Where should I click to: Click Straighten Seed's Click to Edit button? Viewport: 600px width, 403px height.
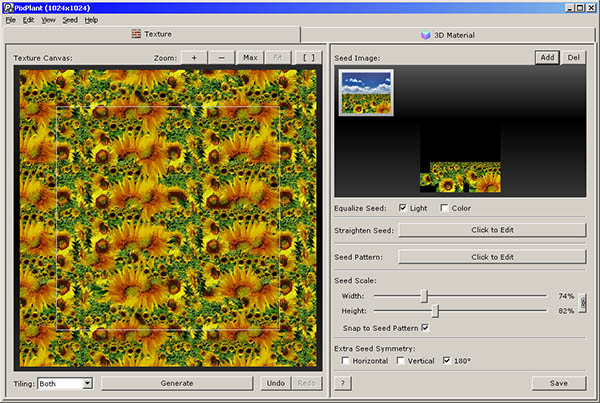pos(492,231)
